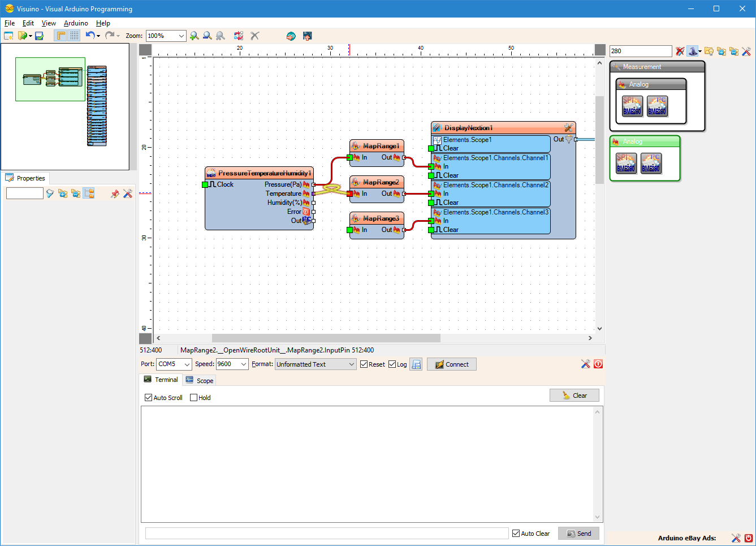Click the Zoom Out magnifier icon
The height and width of the screenshot is (546, 756).
[x=208, y=36]
